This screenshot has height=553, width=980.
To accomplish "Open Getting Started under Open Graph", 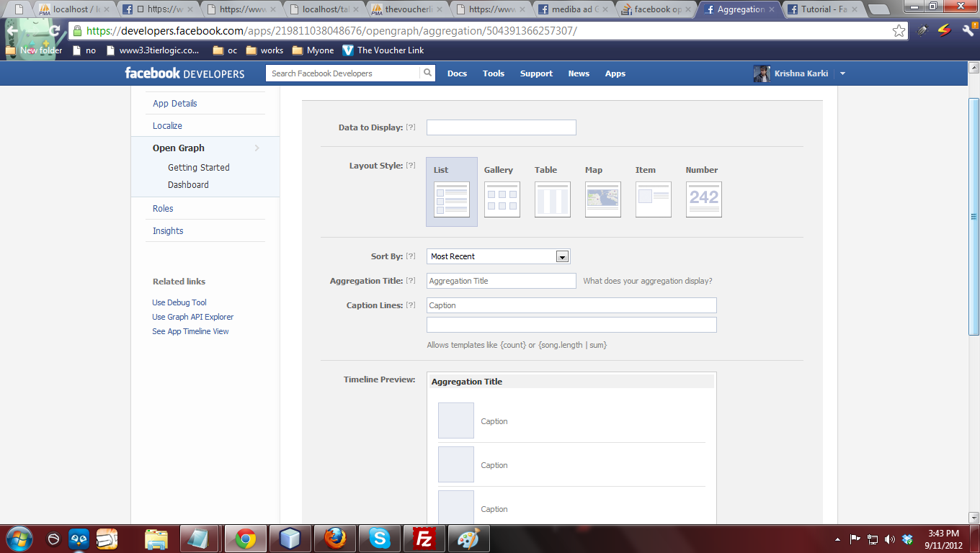I will (x=199, y=167).
